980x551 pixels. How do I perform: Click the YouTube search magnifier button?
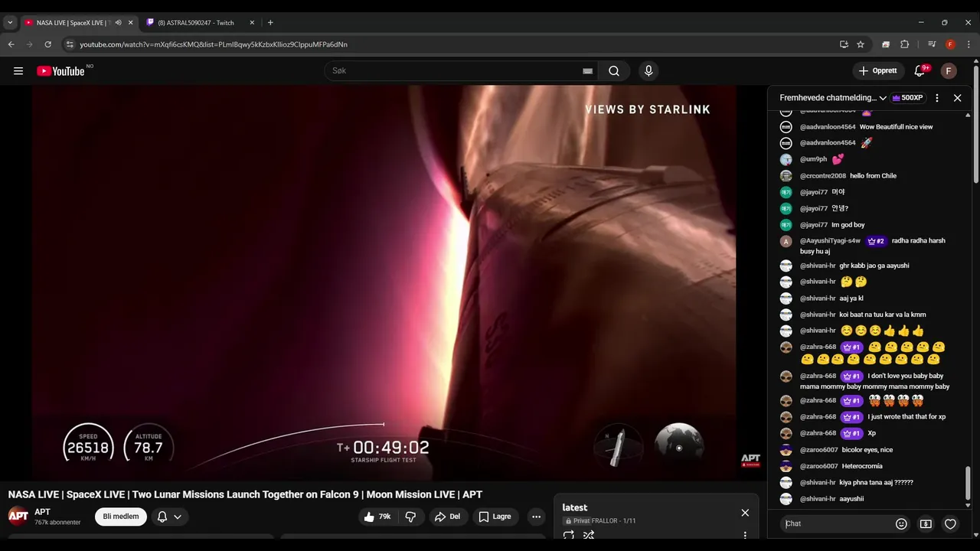coord(614,71)
